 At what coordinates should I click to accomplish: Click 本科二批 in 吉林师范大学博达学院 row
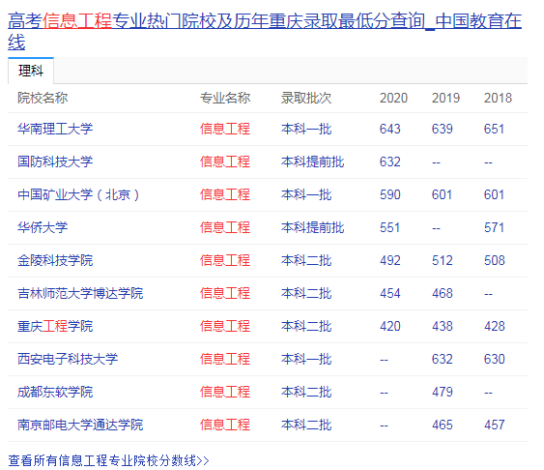click(x=306, y=293)
